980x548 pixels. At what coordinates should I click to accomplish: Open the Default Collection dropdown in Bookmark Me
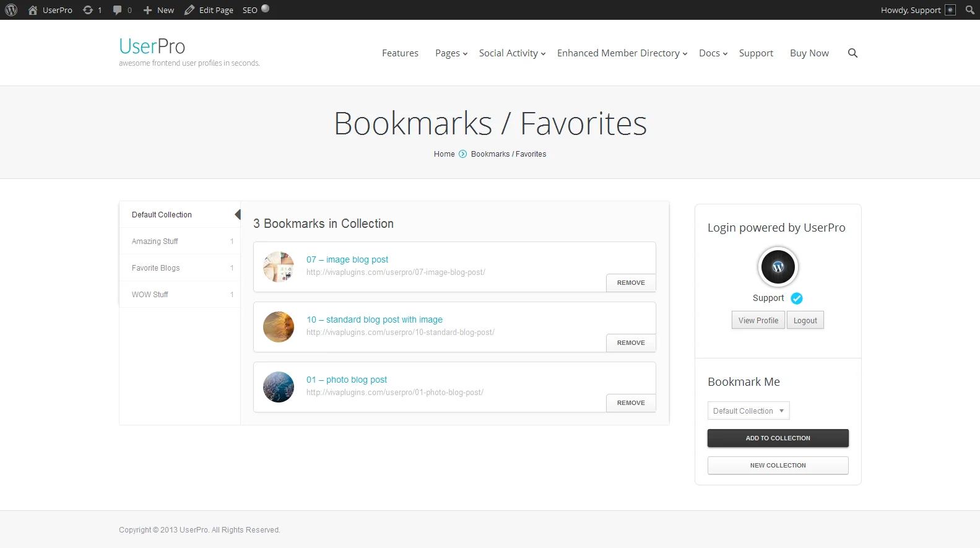(x=748, y=411)
